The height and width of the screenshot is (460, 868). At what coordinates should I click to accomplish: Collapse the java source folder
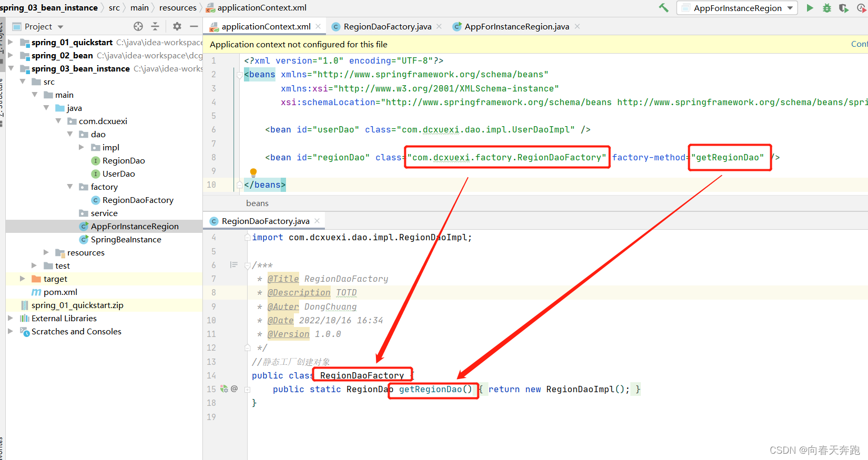(46, 108)
